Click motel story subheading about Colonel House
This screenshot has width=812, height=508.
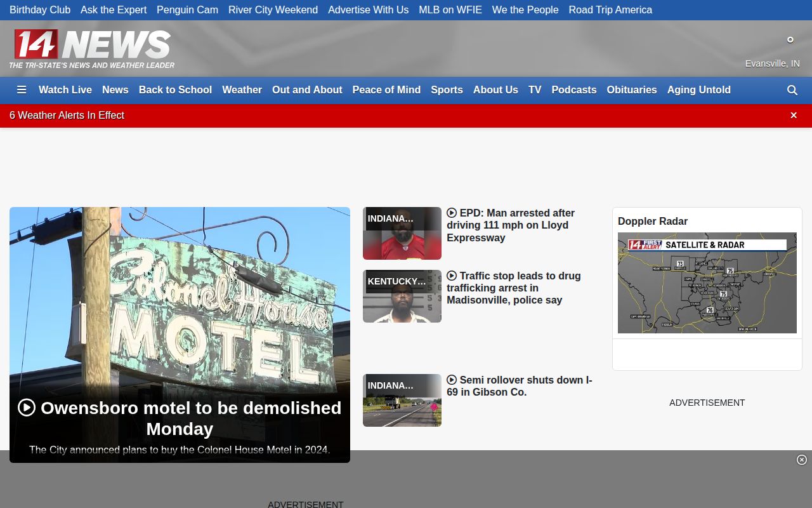coord(180,450)
